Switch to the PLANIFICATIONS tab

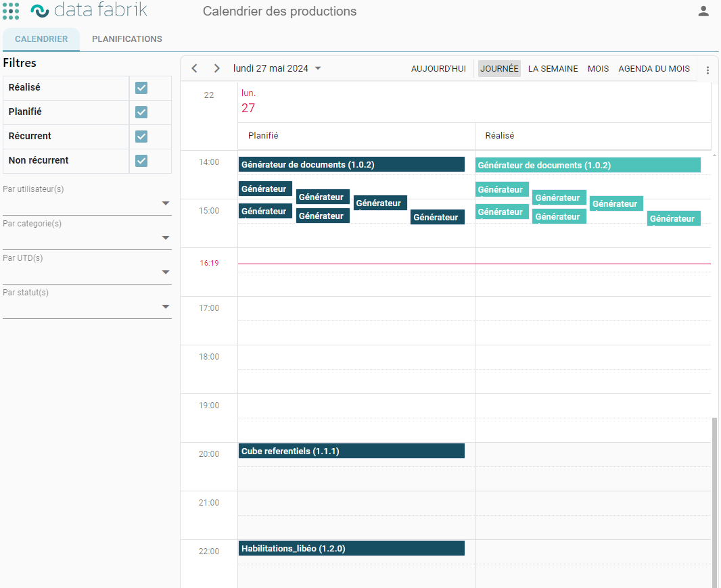[127, 39]
